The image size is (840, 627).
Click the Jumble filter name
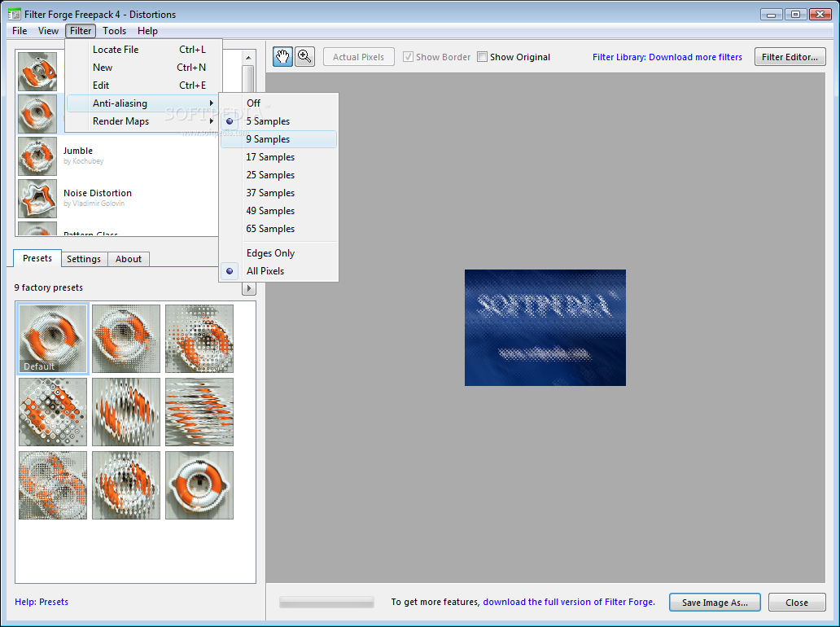tap(77, 151)
